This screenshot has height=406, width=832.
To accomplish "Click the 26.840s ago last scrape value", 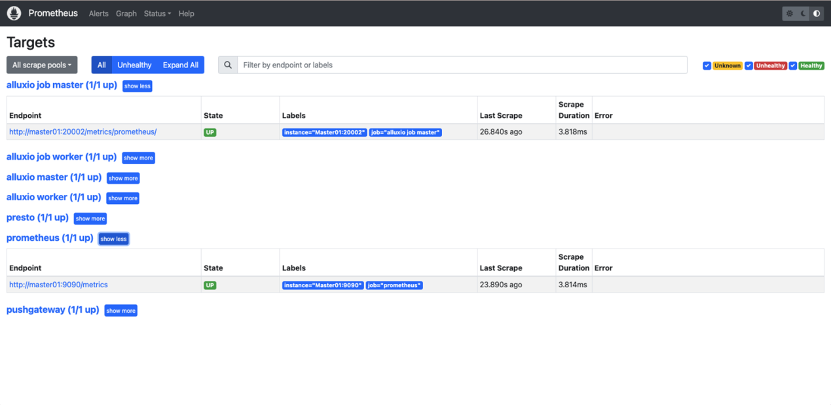I will (x=501, y=132).
